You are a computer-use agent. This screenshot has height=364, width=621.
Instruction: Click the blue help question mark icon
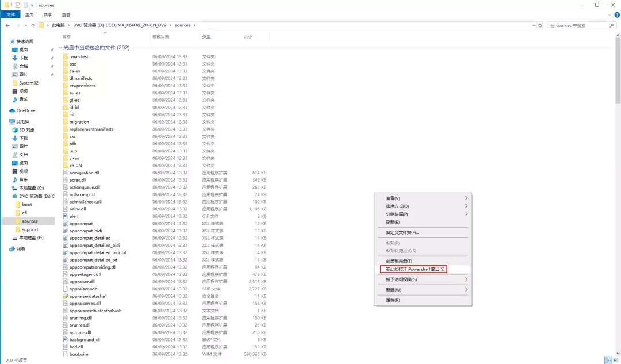point(616,14)
